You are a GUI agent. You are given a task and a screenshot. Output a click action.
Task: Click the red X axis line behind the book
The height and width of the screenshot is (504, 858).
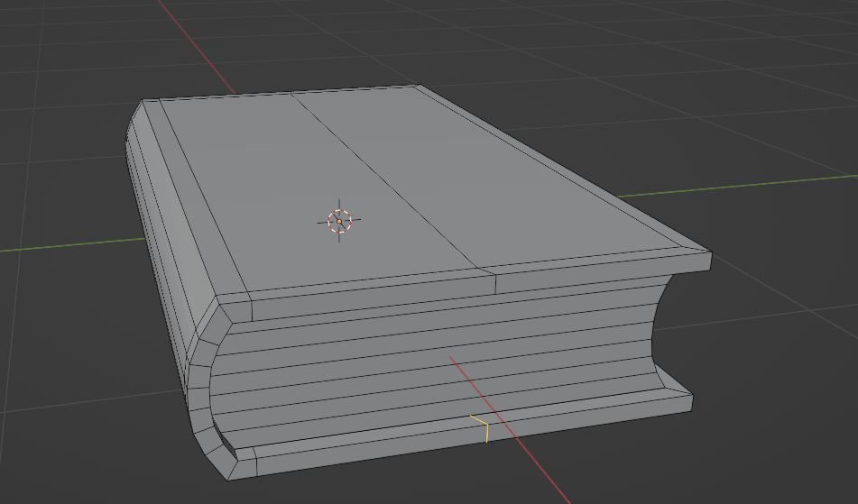206,55
